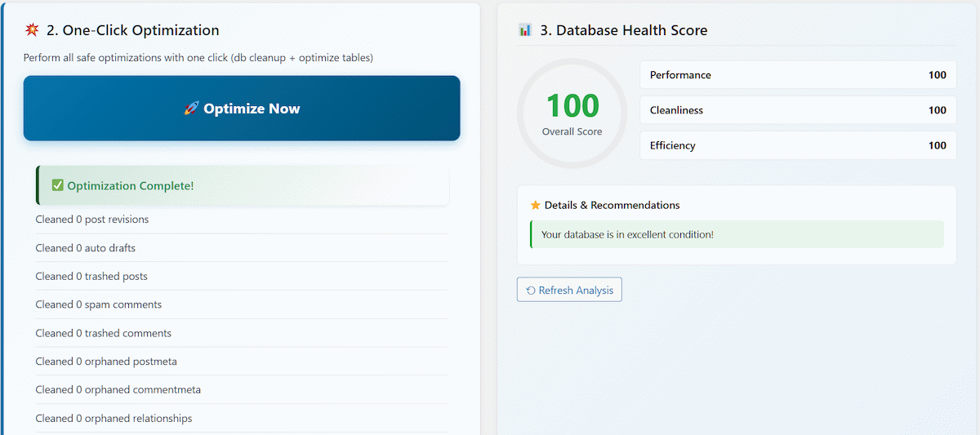The height and width of the screenshot is (435, 980).
Task: Select the Cleanliness score row
Action: coord(797,110)
